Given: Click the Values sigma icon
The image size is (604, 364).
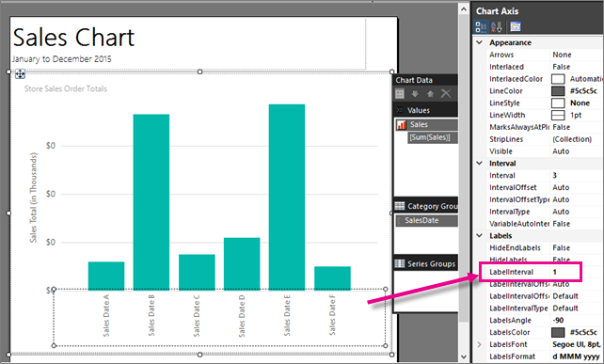Looking at the screenshot, I should (400, 110).
